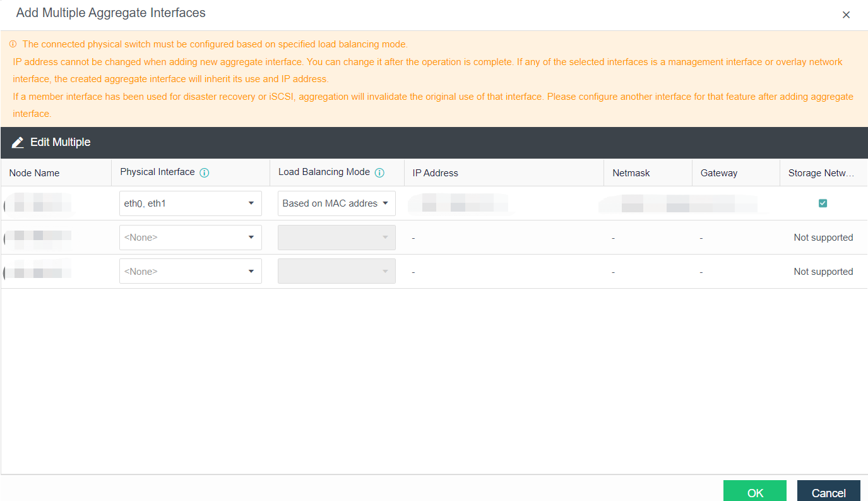Open third row's <None> physical interface dropdown

(x=190, y=271)
